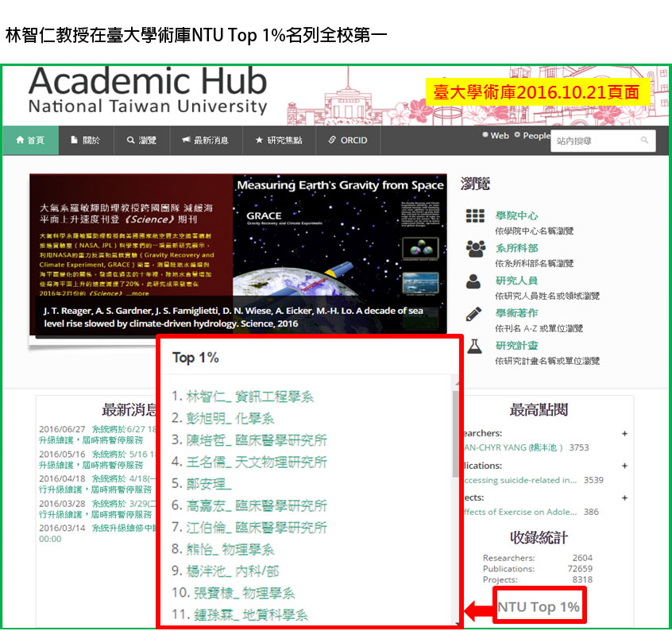Open the 最新消息 menu item
Screen dimensions: 672x631
(x=207, y=140)
